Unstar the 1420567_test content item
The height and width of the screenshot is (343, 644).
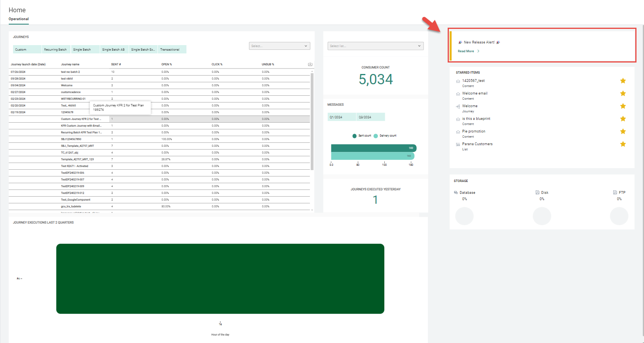pyautogui.click(x=623, y=81)
